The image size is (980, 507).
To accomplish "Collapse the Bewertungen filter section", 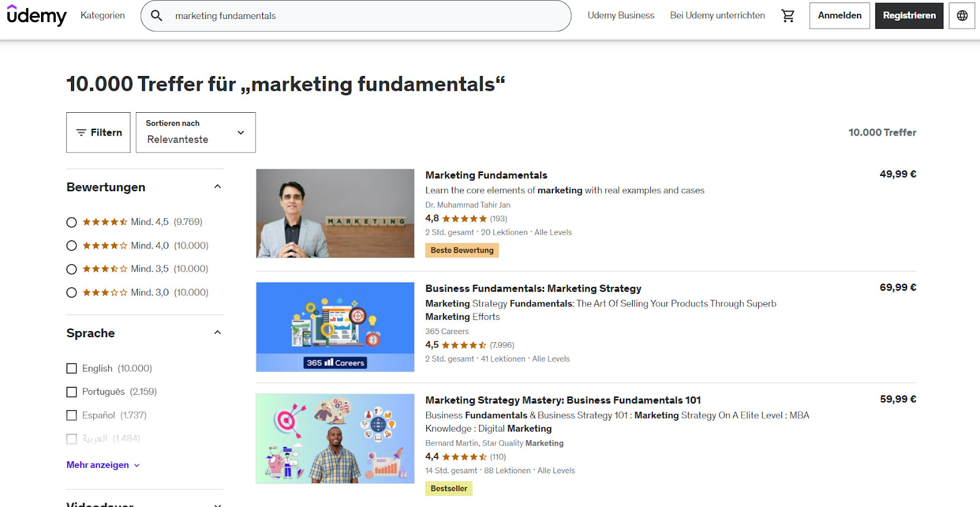I will click(x=217, y=186).
